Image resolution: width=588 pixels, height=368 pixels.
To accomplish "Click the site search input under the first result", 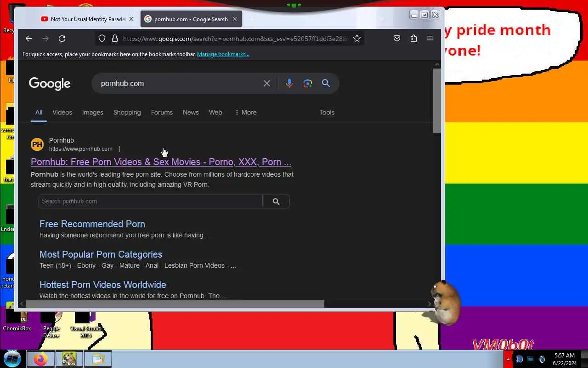I will 150,201.
